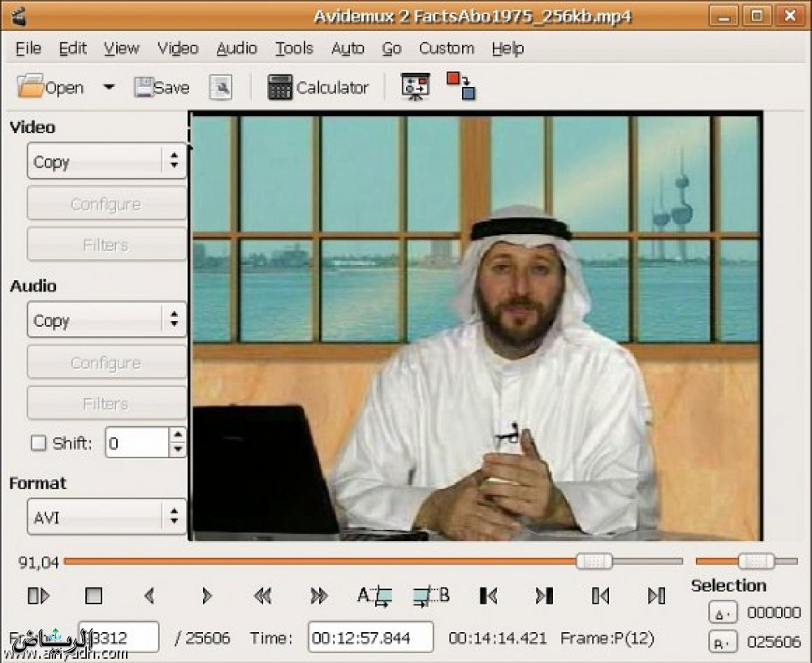Open the Edit menu
Screen dimensions: 812x663
point(72,48)
